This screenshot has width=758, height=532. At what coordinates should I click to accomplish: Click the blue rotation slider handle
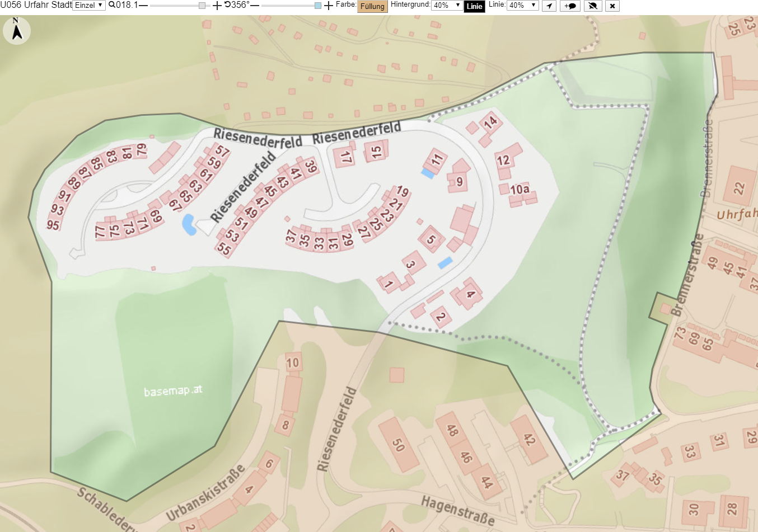[x=318, y=6]
